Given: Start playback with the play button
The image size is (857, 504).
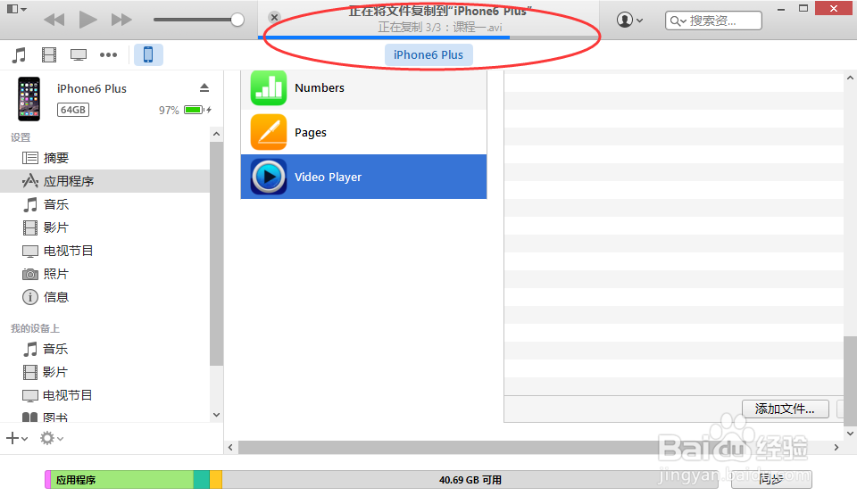Looking at the screenshot, I should coord(87,20).
